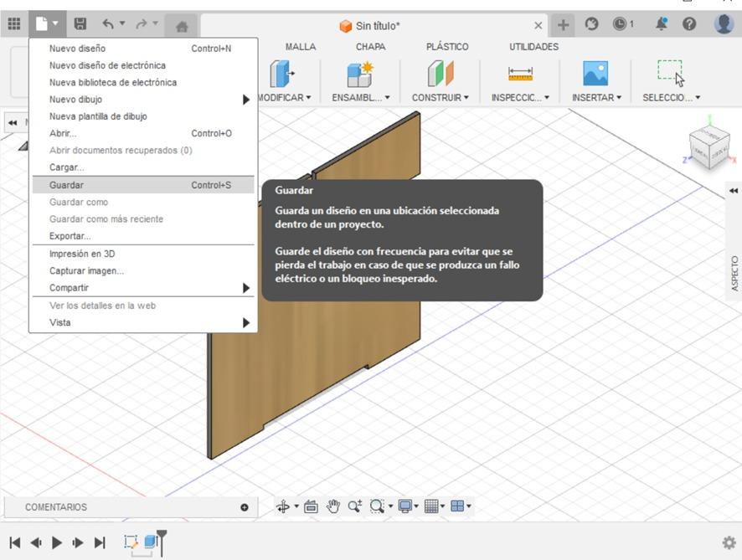This screenshot has width=742, height=560.
Task: Click the Look At tool
Action: [x=311, y=506]
